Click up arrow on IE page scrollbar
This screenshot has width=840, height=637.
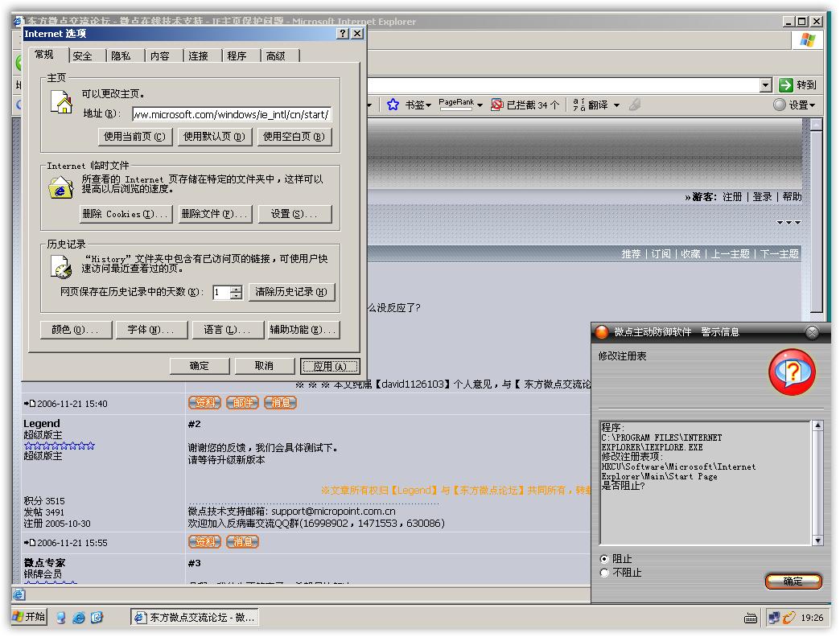[x=817, y=125]
